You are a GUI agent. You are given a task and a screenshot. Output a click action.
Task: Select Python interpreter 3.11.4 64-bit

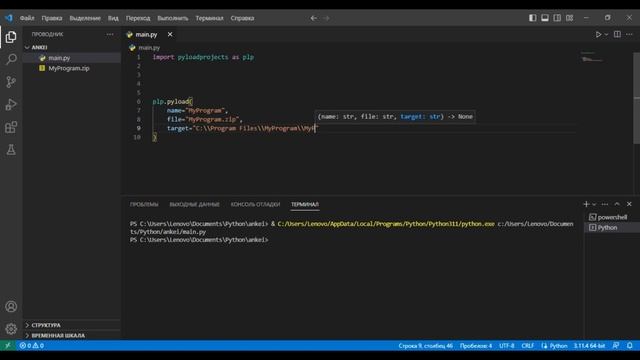pyautogui.click(x=589, y=346)
